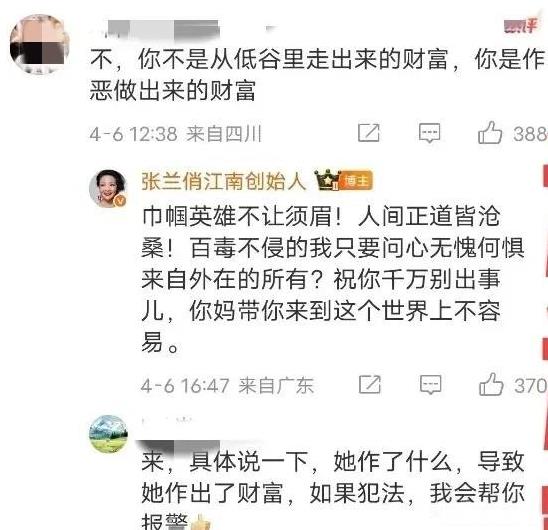Screen dimensions: 548x530
Task: Open 张兰's profile avatar photo
Action: pyautogui.click(x=108, y=189)
